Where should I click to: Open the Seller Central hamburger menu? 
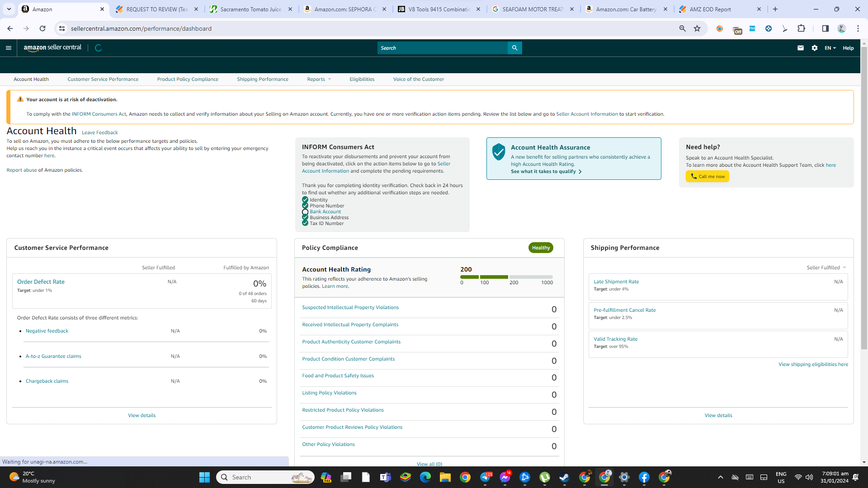pyautogui.click(x=9, y=48)
